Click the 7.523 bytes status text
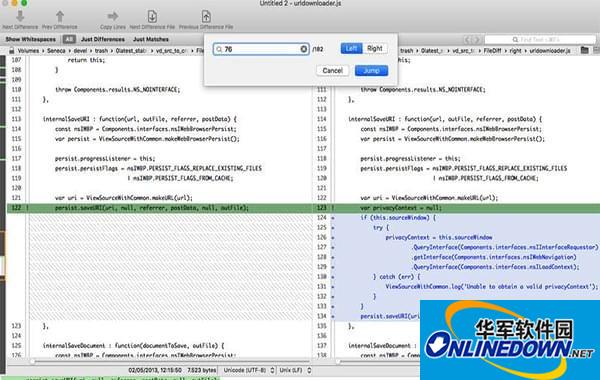600x380 pixels. click(202, 370)
